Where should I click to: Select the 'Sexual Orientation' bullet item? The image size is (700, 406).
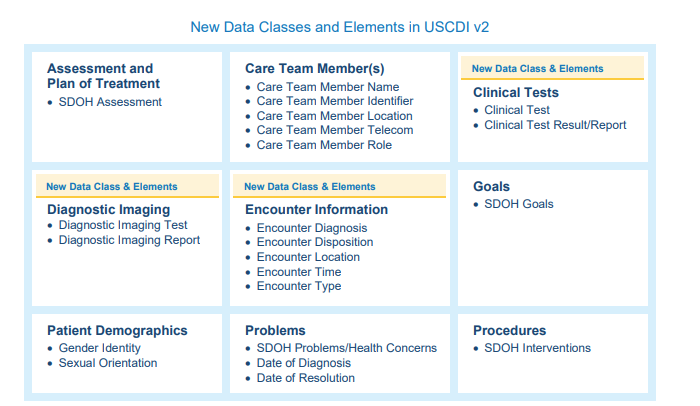108,363
